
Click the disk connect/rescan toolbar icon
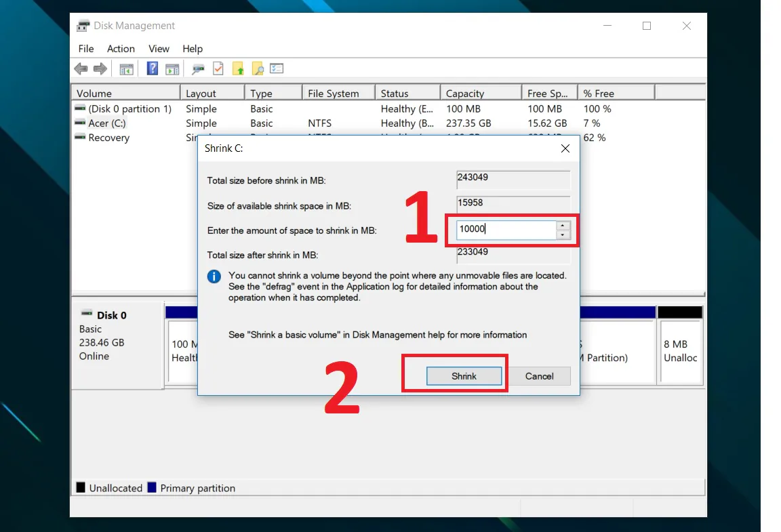click(198, 69)
